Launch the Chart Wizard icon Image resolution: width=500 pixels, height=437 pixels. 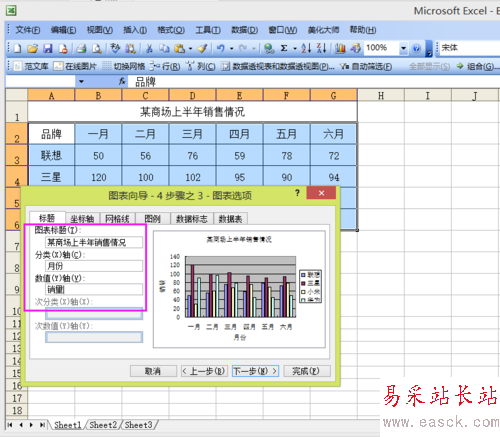click(340, 49)
